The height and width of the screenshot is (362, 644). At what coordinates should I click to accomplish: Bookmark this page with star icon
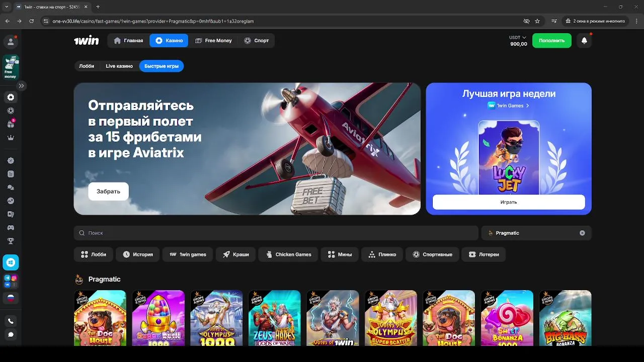(x=537, y=21)
